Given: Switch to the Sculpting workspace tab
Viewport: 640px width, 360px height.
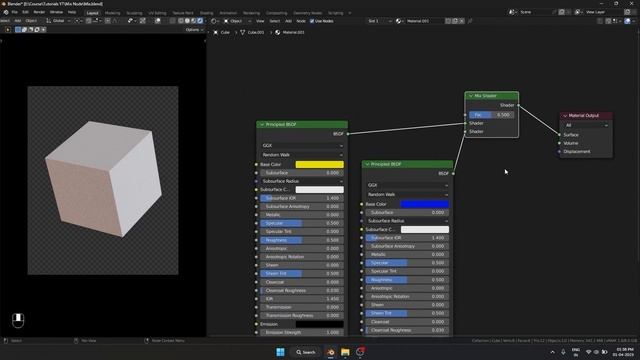Looking at the screenshot, I should point(134,13).
